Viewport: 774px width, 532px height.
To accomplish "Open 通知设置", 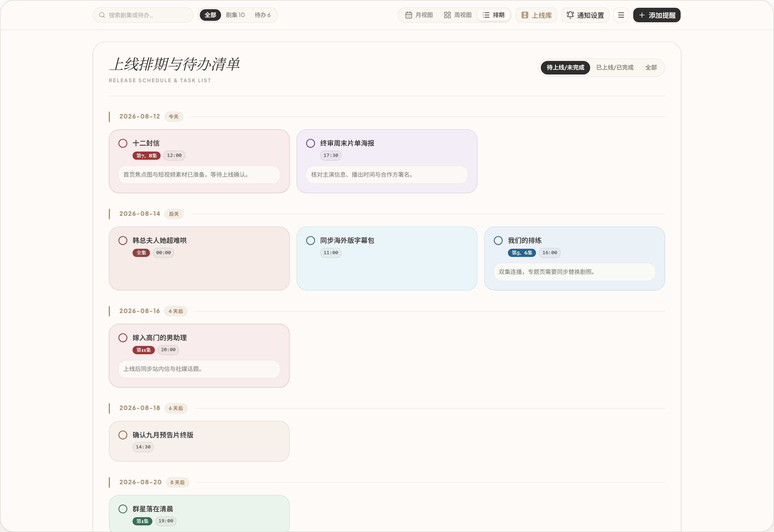I will click(x=585, y=15).
